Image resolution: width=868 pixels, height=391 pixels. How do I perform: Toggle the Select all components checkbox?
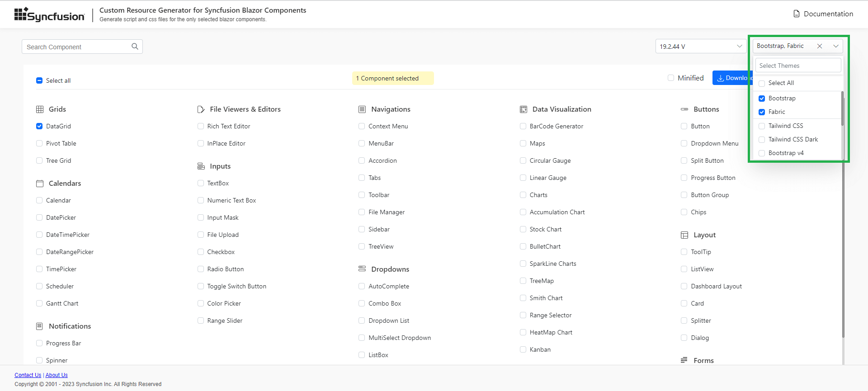coord(39,80)
